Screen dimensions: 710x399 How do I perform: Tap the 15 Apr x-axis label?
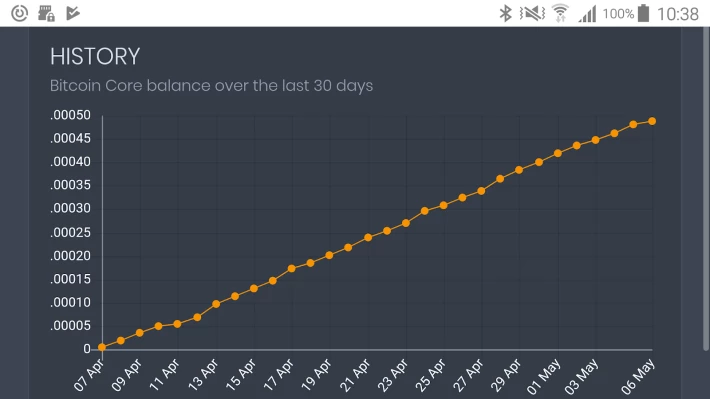pyautogui.click(x=241, y=375)
